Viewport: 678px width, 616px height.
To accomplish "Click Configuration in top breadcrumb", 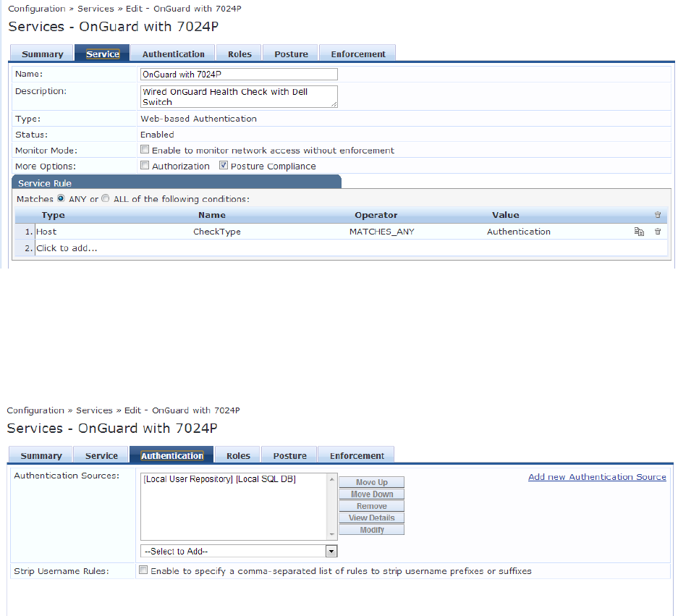I will pos(37,8).
